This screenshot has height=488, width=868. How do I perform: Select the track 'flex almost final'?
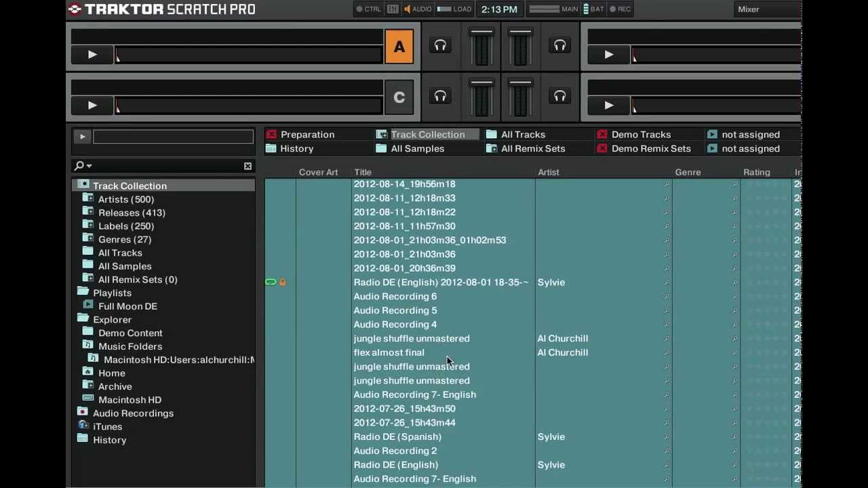389,352
